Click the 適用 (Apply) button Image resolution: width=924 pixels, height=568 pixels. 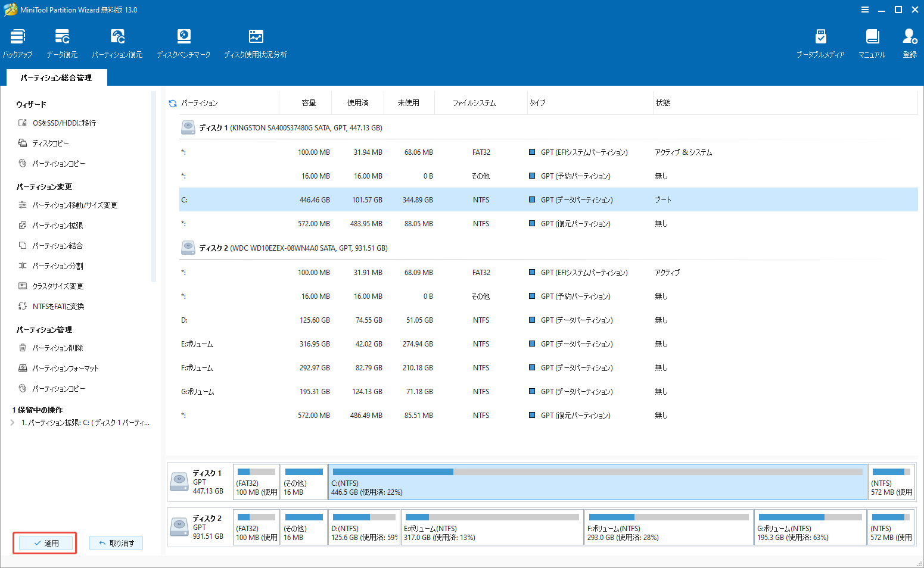[x=45, y=542]
